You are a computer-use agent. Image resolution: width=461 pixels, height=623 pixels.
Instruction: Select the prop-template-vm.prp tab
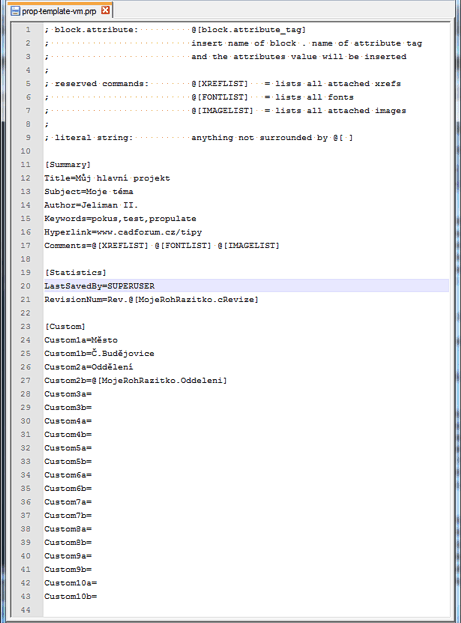60,11
